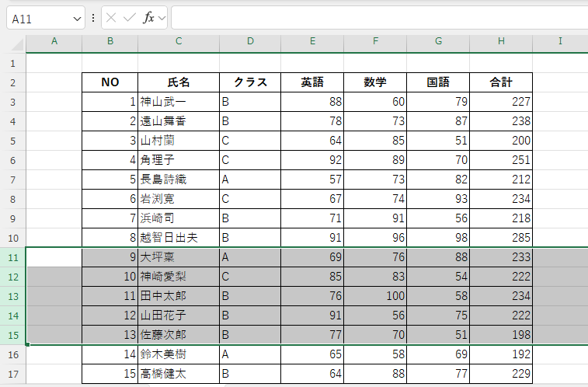Select the cell with 田中太郎
The image size is (588, 387).
tap(179, 297)
